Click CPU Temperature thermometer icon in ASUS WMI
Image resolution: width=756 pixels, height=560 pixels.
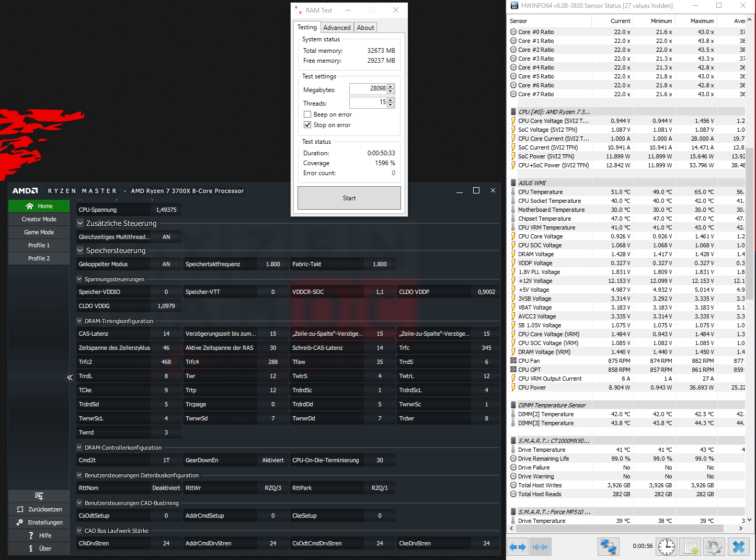point(513,192)
